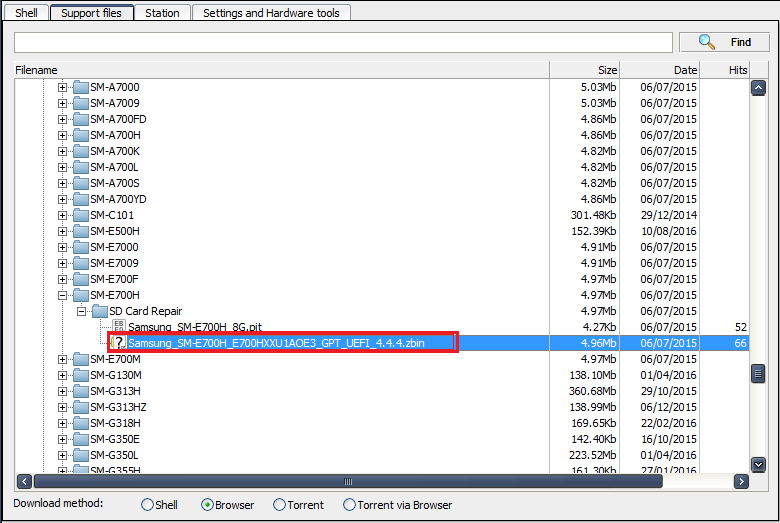The height and width of the screenshot is (523, 780).
Task: Click the scroll right arrow
Action: tap(741, 481)
